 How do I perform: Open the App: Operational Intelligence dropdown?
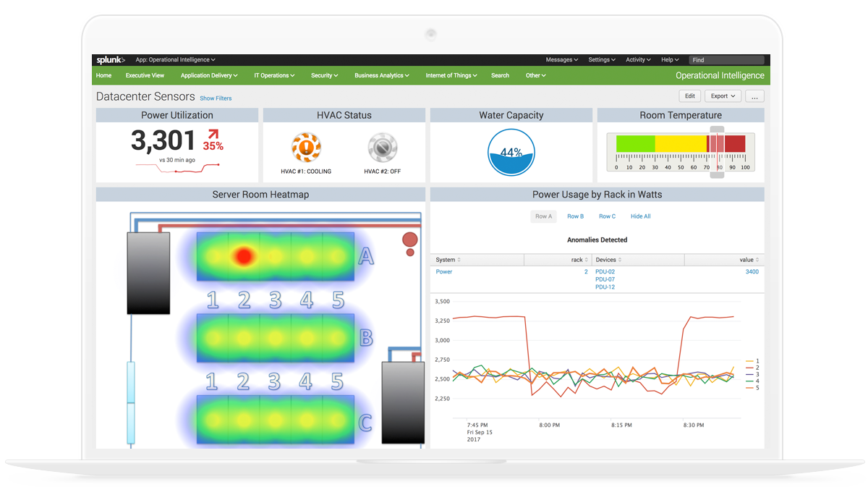coord(175,60)
